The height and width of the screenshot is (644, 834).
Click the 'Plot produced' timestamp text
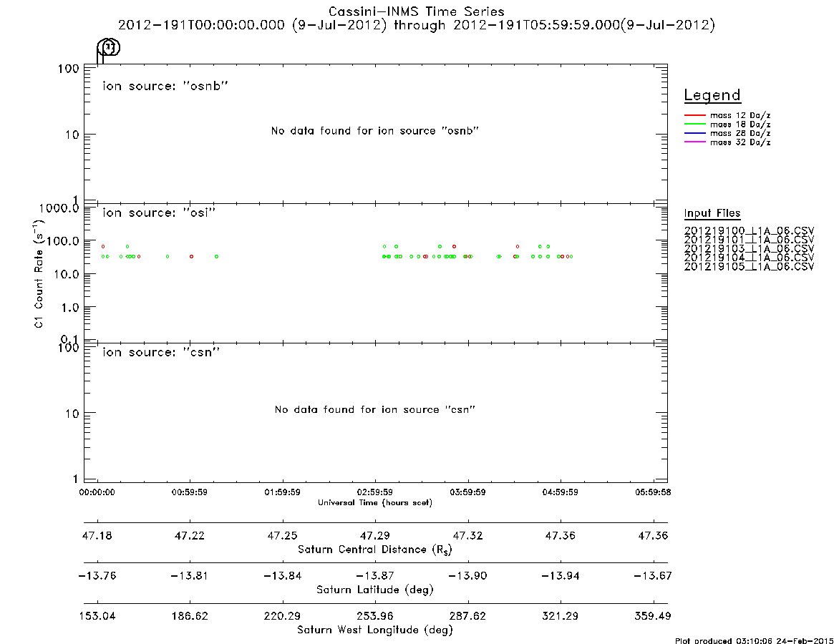coord(755,640)
